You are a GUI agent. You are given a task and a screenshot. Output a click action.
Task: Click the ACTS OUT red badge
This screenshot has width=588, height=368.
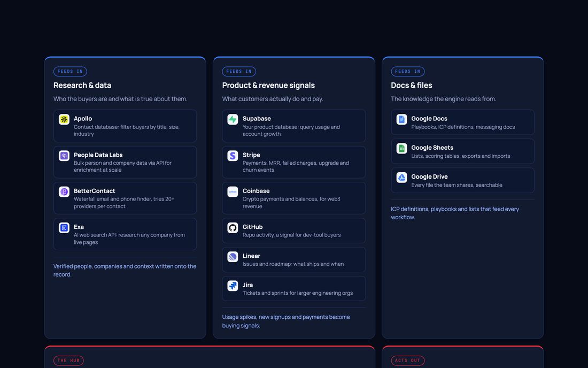pyautogui.click(x=408, y=361)
